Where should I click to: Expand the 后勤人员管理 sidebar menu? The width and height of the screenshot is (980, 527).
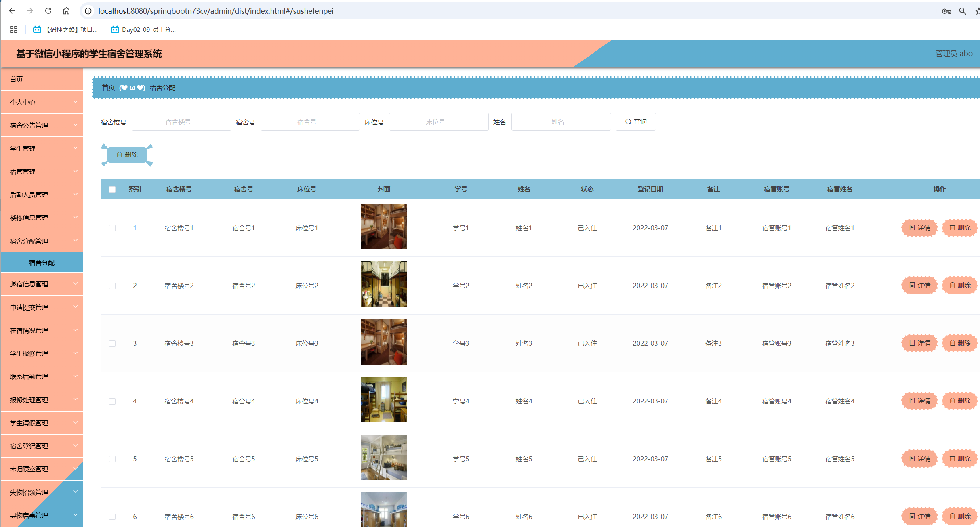[x=42, y=195]
